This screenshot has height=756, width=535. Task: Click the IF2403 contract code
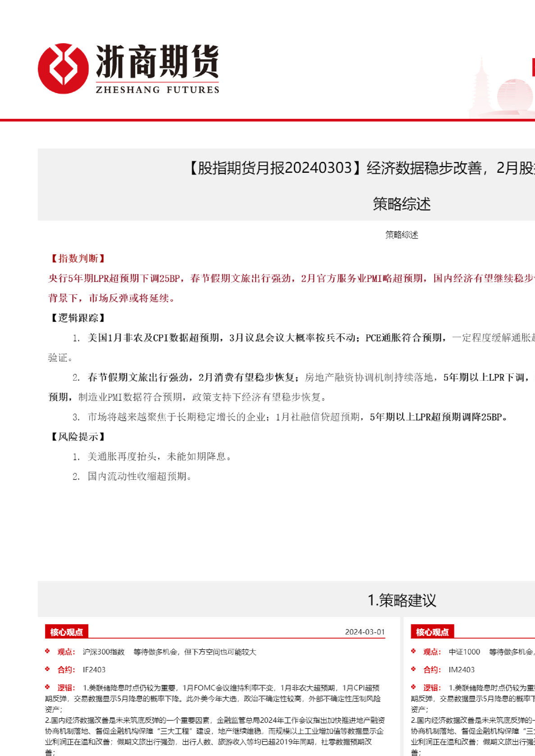94,670
